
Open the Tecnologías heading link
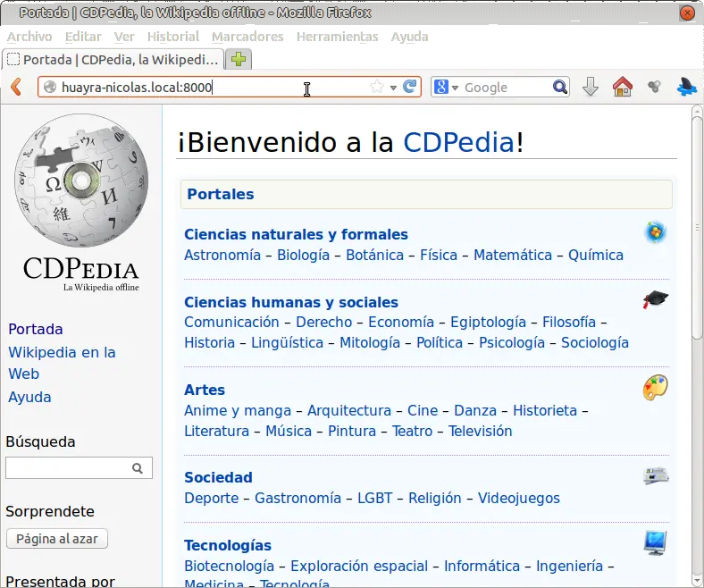click(228, 545)
